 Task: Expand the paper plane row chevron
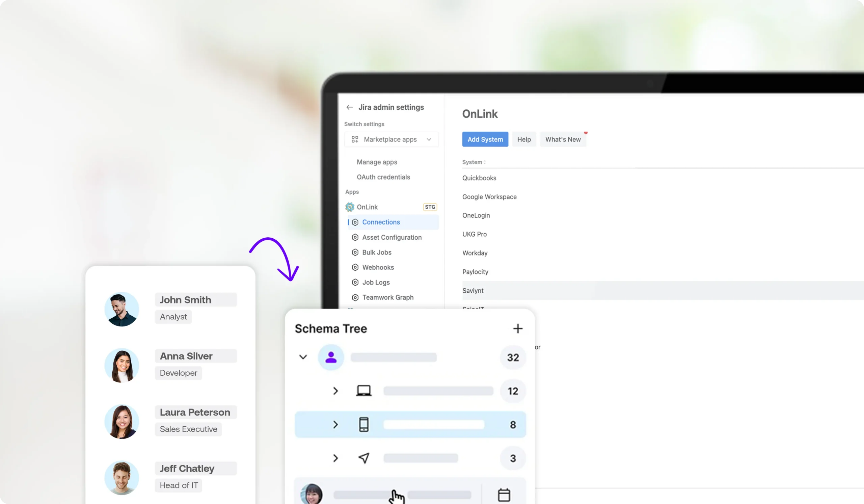pos(335,458)
